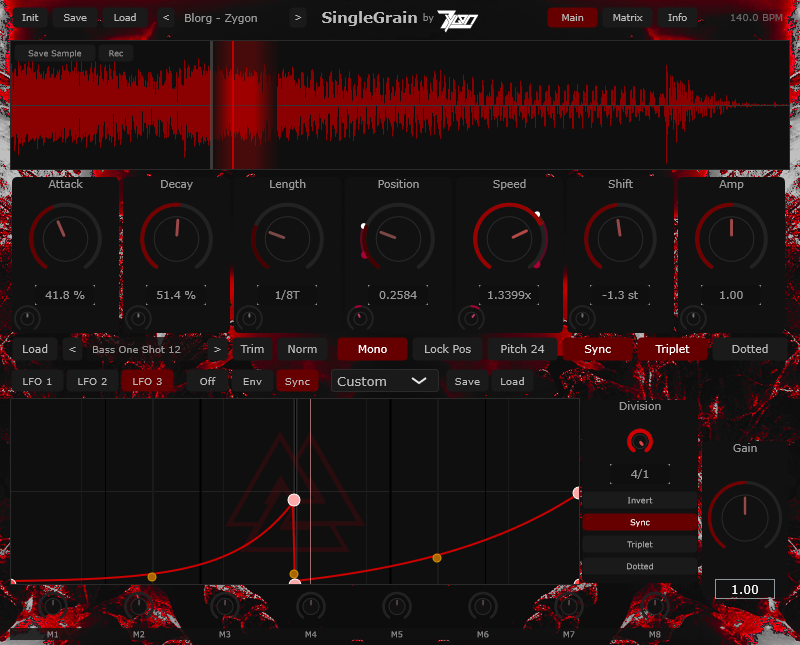Switch to the Matrix tab
Viewport: 800px width, 645px height.
click(x=626, y=17)
